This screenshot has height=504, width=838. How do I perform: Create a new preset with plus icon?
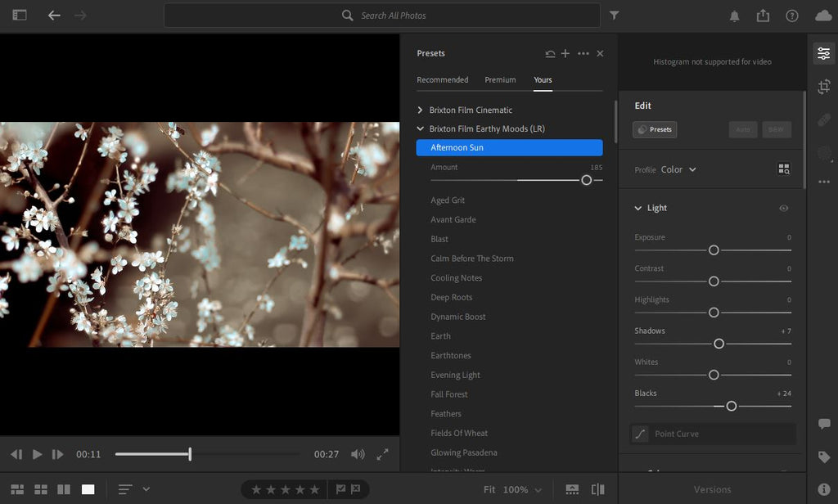[x=565, y=53]
